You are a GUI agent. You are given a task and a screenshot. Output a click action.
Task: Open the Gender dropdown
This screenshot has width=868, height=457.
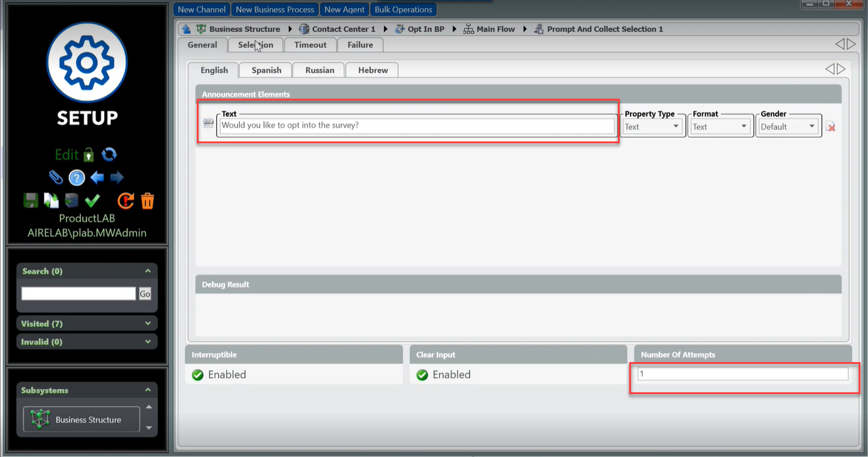788,127
